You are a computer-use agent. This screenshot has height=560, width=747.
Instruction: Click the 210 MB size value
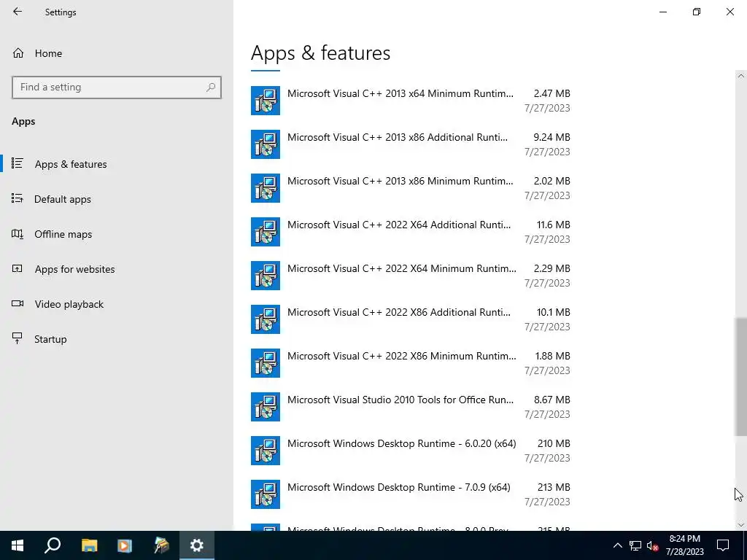[x=554, y=443]
